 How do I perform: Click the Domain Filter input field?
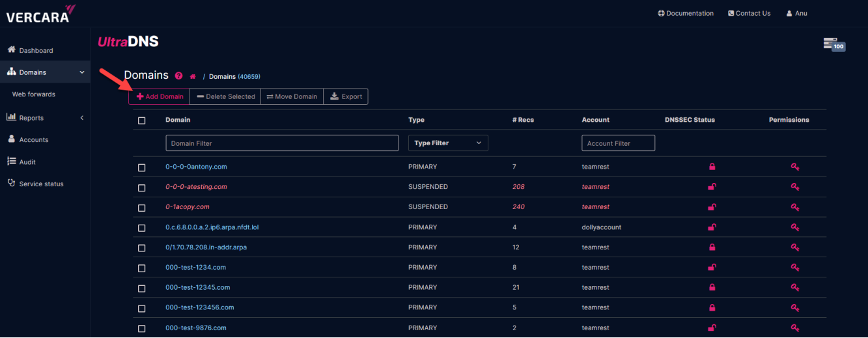point(282,143)
